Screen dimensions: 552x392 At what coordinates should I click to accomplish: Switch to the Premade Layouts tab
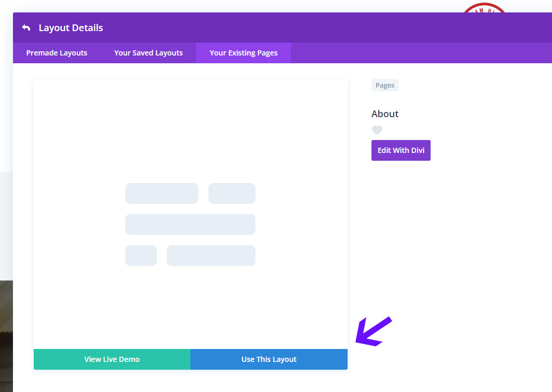pos(57,53)
